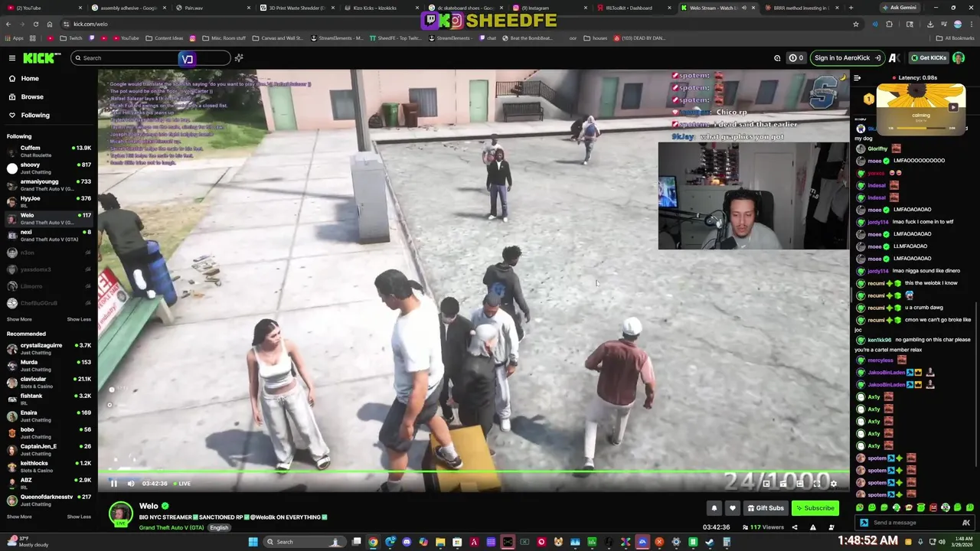Image resolution: width=980 pixels, height=551 pixels.
Task: Toggle the bell notification button for Welo
Action: click(x=714, y=508)
